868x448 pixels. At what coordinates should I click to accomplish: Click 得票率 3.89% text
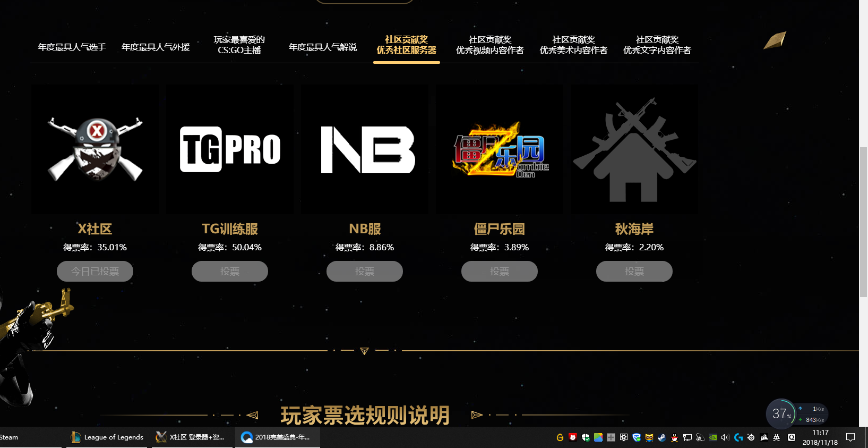(500, 247)
